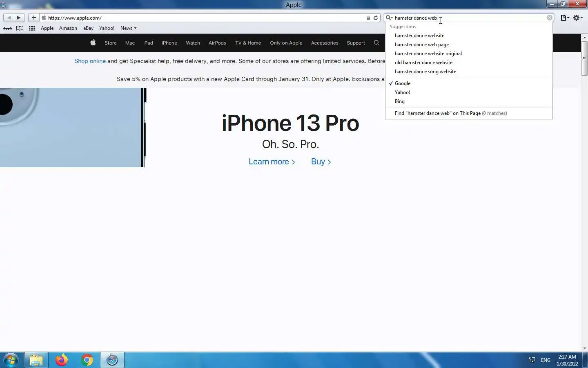Screen dimensions: 588x368
Task: Open the Accessories nav item
Action: 325,43
